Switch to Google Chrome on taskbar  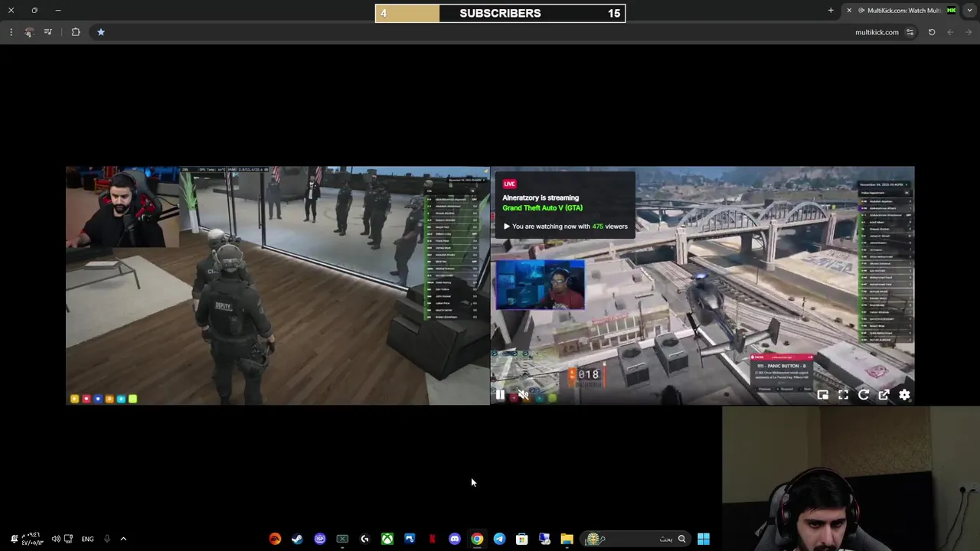(x=477, y=539)
